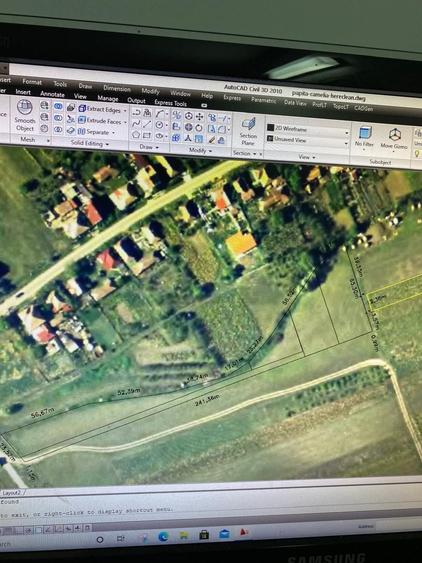
Task: Click the AutoCAD icon in taskbar
Action: pos(245,532)
